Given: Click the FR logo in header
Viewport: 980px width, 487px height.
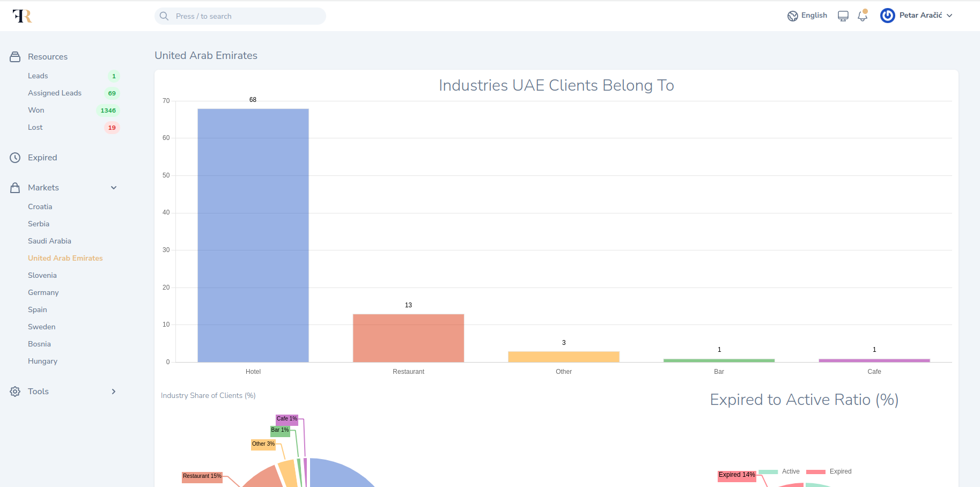Looking at the screenshot, I should [23, 16].
